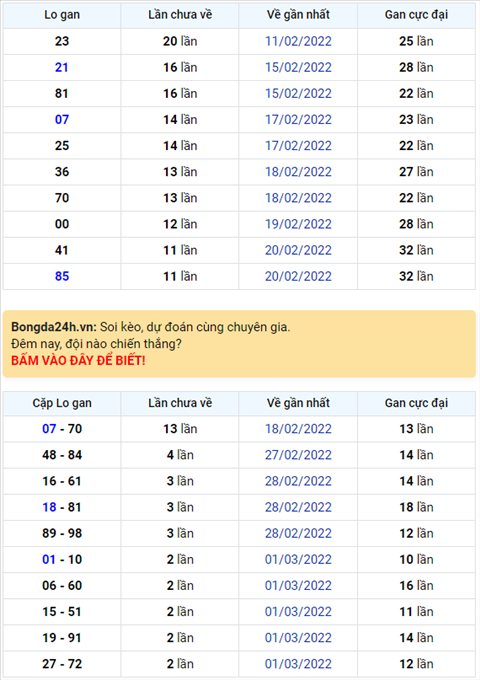Select Lo gan number 70 cell

(x=62, y=198)
